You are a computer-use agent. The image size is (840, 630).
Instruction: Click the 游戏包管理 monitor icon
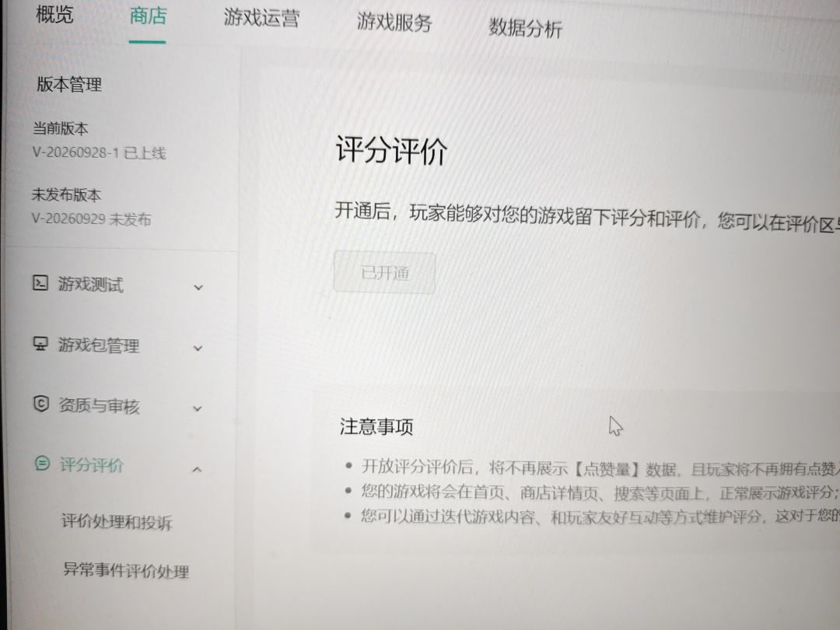point(40,344)
